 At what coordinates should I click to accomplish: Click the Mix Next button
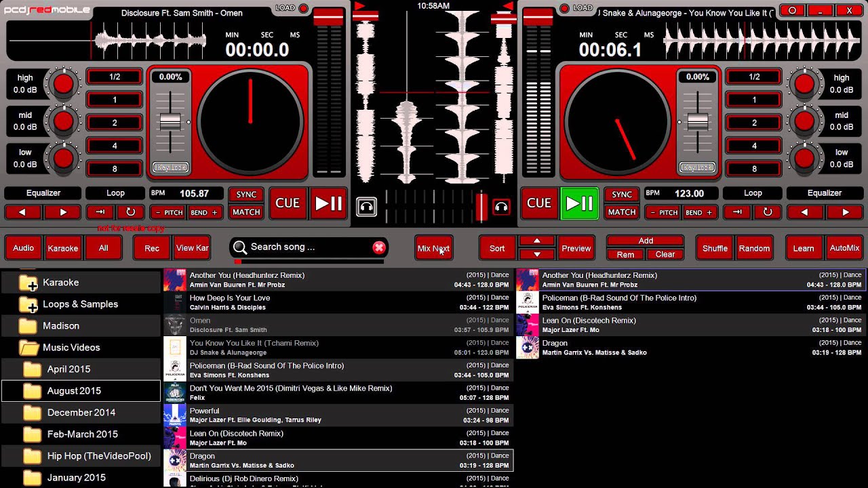click(433, 248)
